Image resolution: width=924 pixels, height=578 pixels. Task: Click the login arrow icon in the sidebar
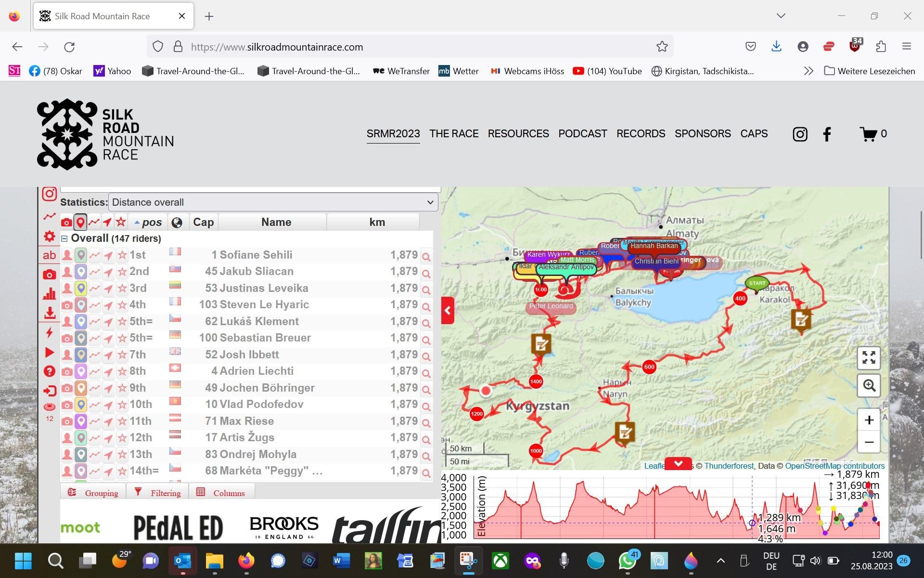pyautogui.click(x=49, y=391)
